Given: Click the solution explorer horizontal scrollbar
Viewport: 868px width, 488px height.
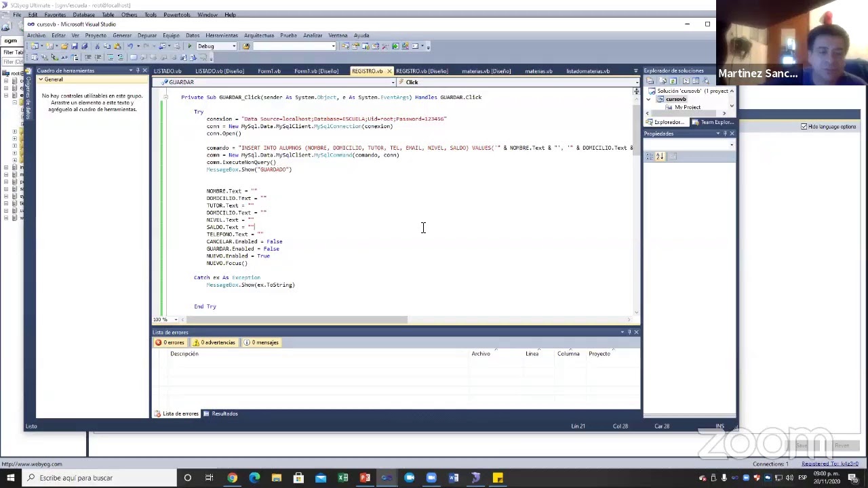Looking at the screenshot, I should [685, 113].
